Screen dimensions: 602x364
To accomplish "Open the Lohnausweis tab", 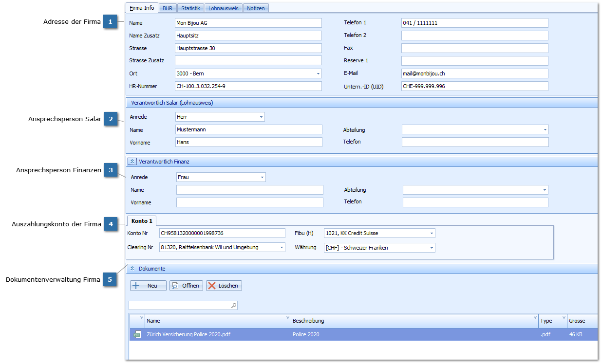I will point(224,8).
